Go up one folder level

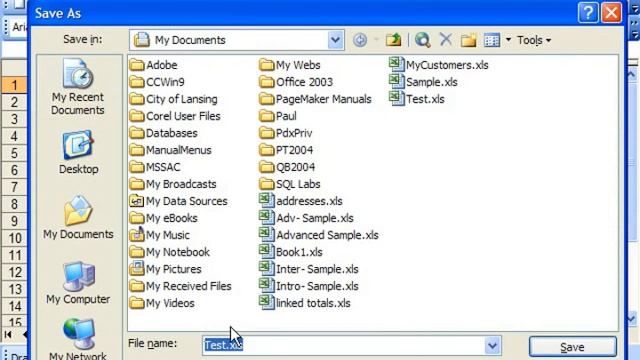pyautogui.click(x=393, y=40)
